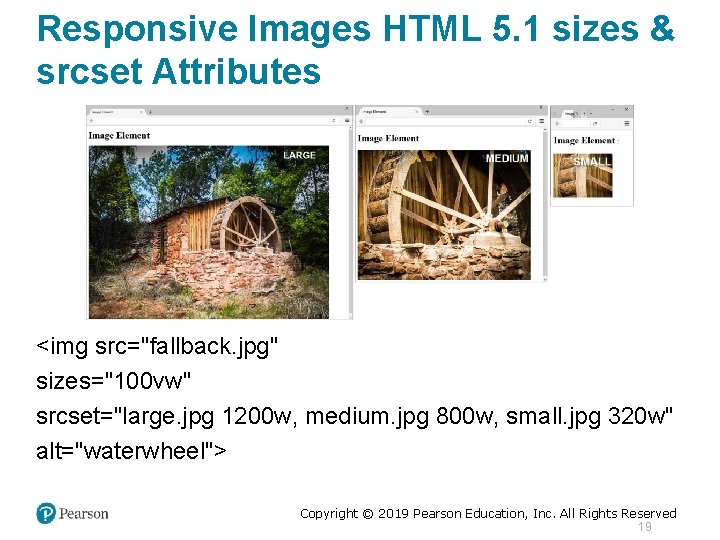The image size is (720, 540).
Task: Click the waterwheel photo labeled MEDIUM
Action: click(444, 215)
